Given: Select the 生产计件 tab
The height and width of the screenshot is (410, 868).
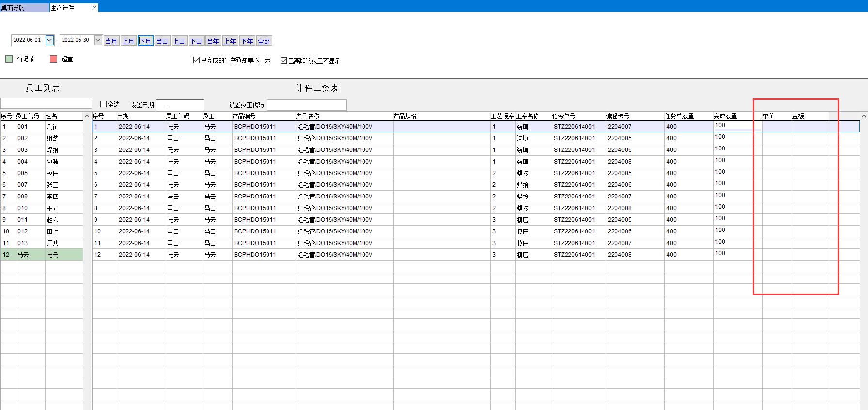Looking at the screenshot, I should [68, 8].
